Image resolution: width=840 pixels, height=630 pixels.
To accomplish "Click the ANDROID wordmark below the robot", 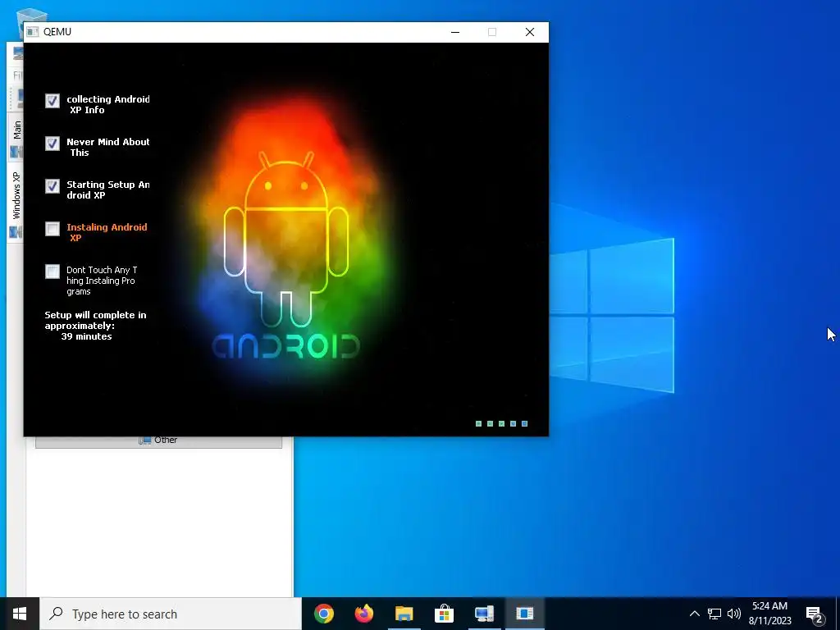I will click(286, 347).
